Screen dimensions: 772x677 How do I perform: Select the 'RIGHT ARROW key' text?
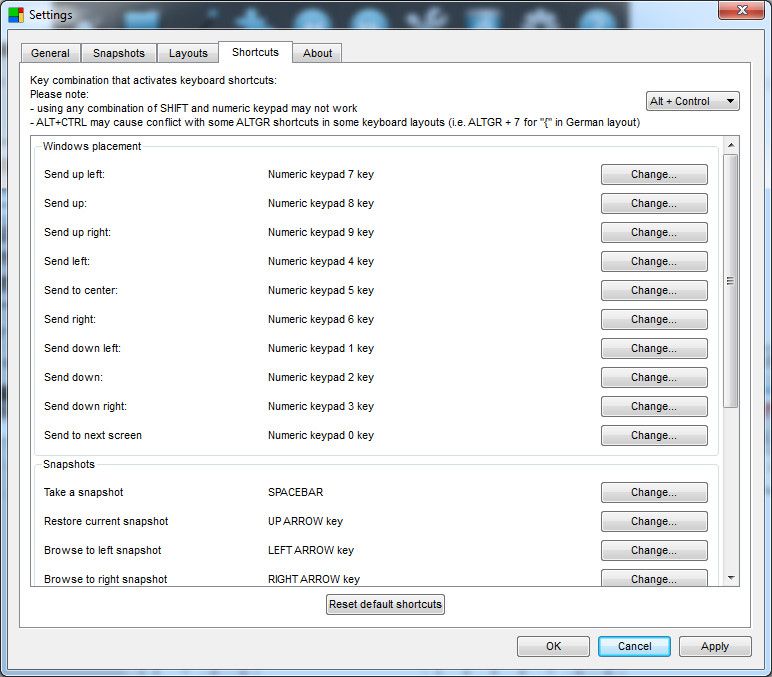point(314,580)
